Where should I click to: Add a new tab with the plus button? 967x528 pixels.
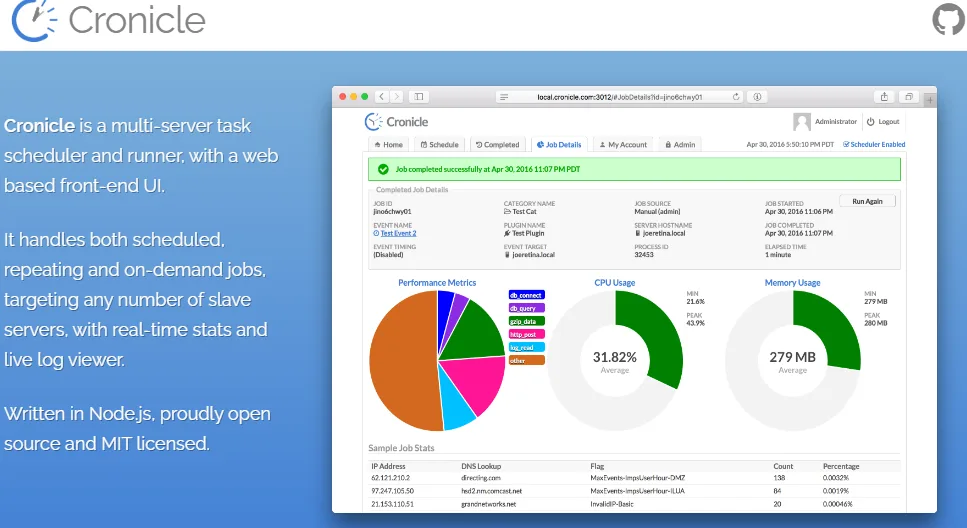pos(930,99)
